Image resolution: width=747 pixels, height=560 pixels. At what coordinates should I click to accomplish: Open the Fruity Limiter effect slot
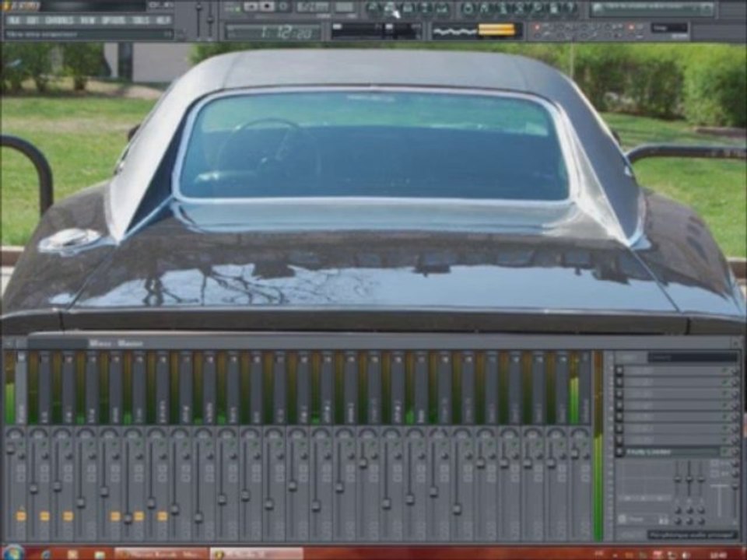(672, 451)
